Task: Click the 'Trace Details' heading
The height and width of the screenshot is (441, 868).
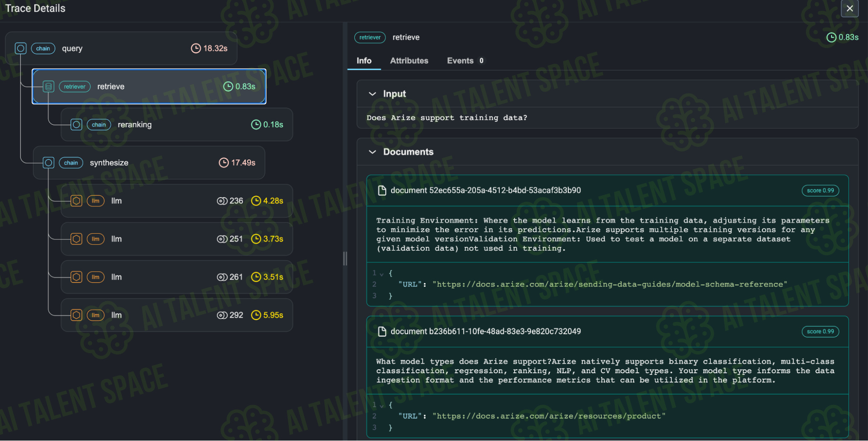Action: coord(35,8)
